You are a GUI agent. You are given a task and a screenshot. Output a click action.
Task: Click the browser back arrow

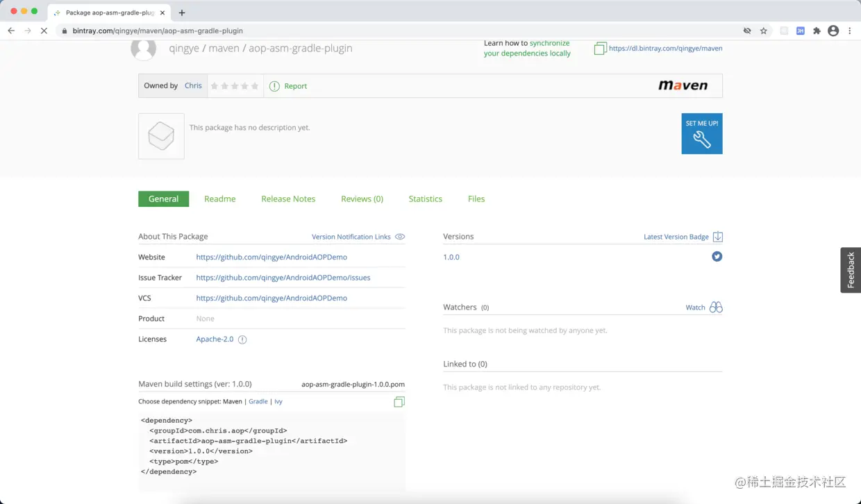pos(11,31)
